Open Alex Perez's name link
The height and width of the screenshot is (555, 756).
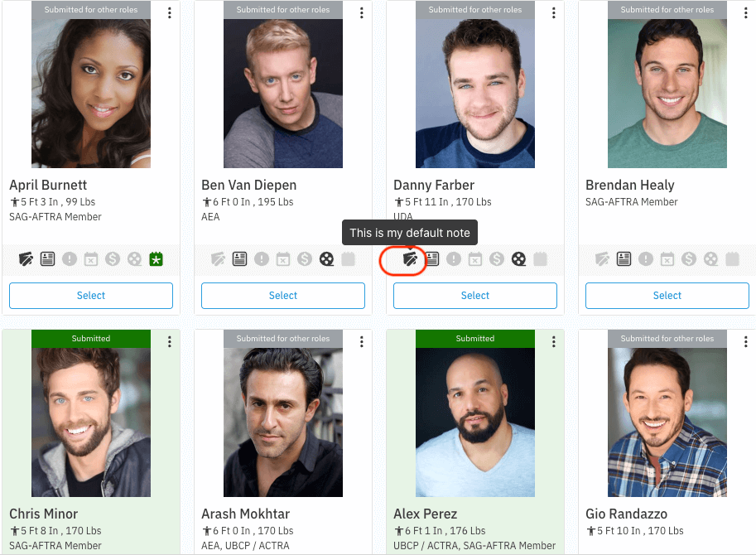[423, 514]
